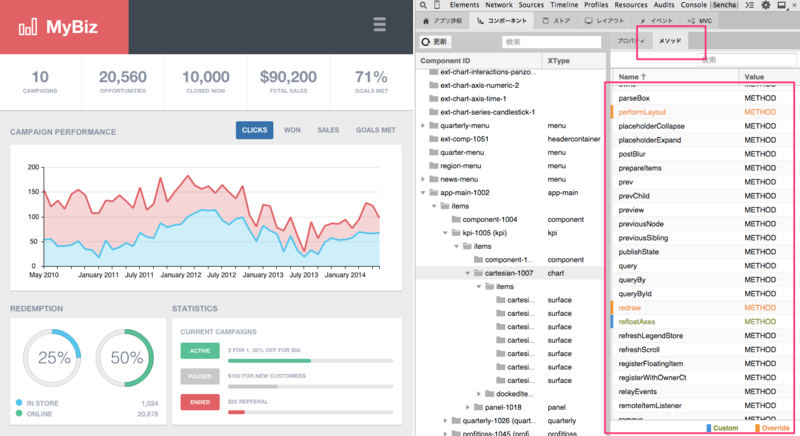This screenshot has width=800, height=436.
Task: Click the folder icon of app-main-1002
Action: 434,193
